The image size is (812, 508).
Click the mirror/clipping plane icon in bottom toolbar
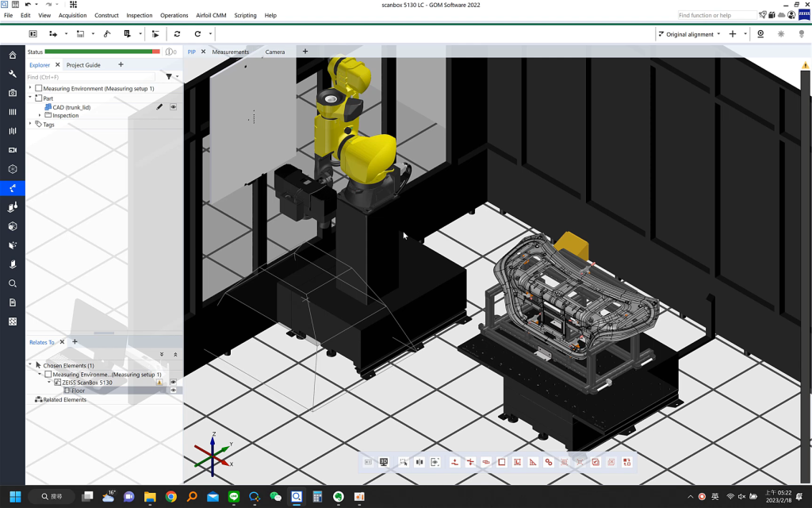(x=419, y=462)
